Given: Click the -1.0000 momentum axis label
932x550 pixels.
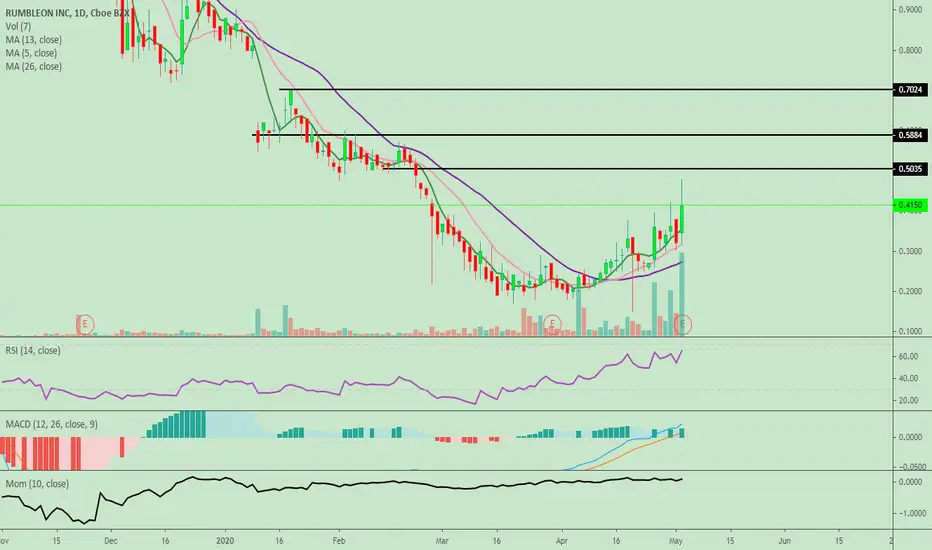Looking at the screenshot, I should pyautogui.click(x=911, y=513).
